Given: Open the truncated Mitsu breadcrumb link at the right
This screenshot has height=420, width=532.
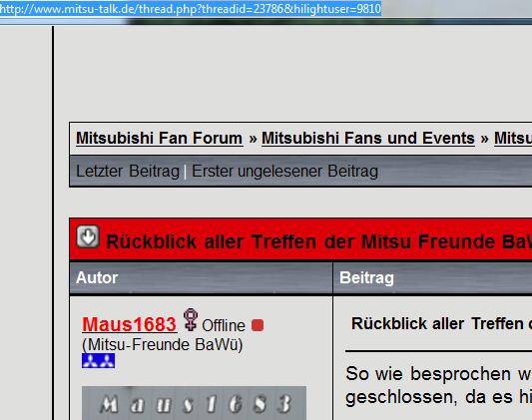Looking at the screenshot, I should [513, 139].
